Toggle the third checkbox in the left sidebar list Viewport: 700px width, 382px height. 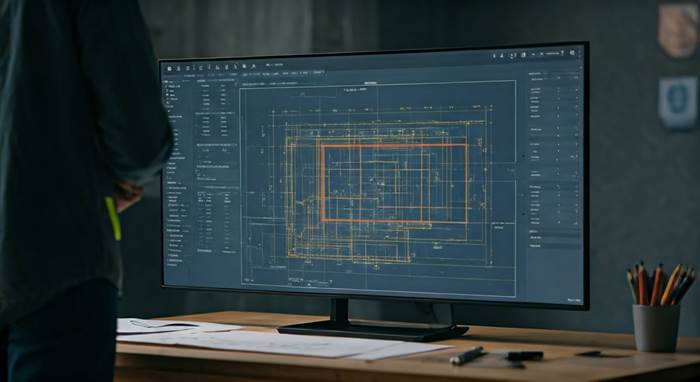(167, 95)
